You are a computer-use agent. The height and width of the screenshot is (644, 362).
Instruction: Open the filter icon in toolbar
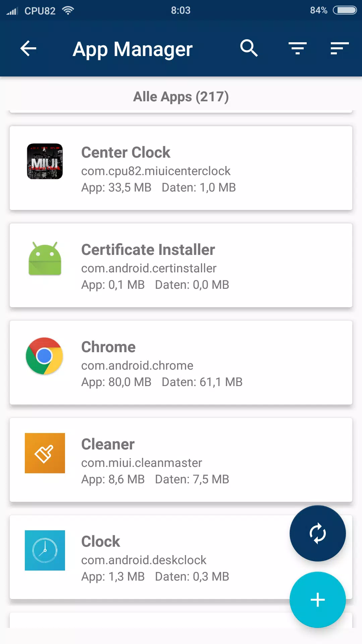[x=298, y=48]
